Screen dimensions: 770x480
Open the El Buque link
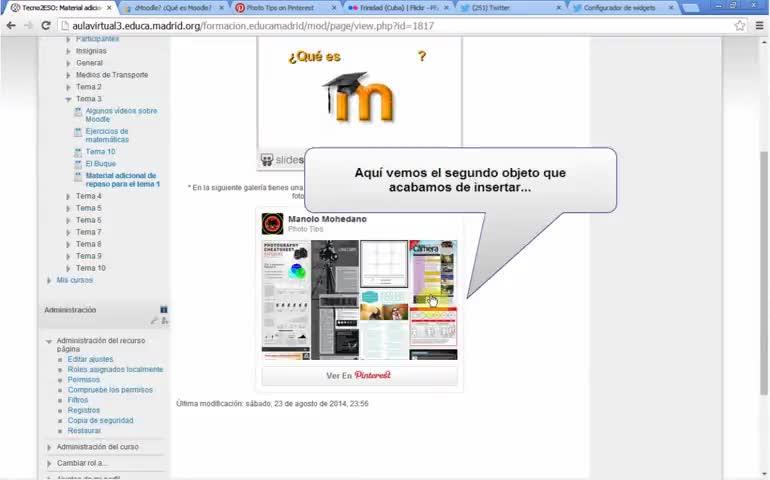[101, 164]
